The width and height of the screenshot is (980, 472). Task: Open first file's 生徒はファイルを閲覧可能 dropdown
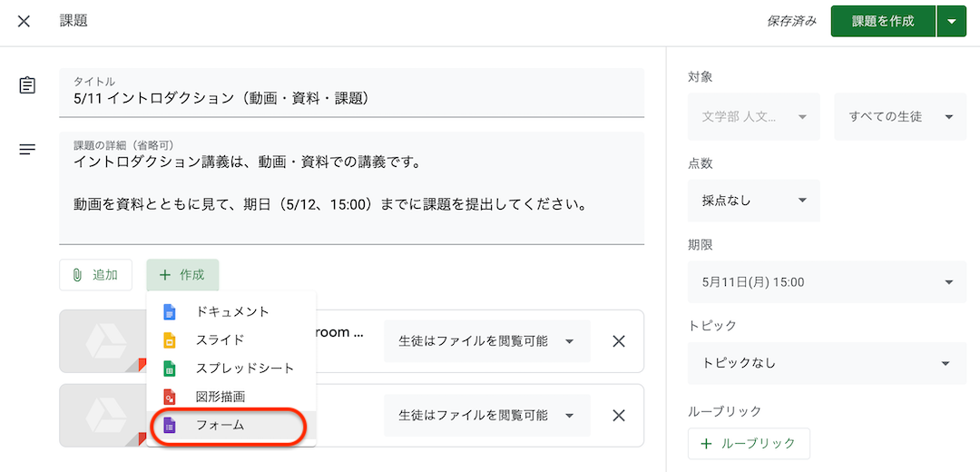[x=487, y=341]
